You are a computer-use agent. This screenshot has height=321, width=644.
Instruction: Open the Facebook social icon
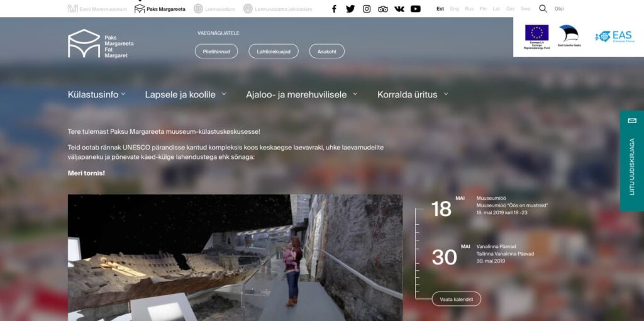[x=334, y=9]
